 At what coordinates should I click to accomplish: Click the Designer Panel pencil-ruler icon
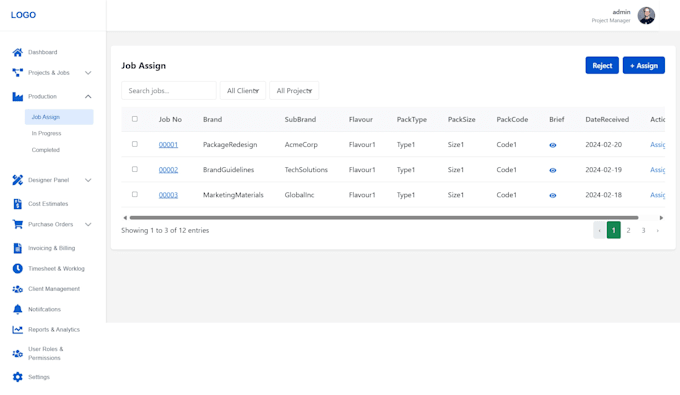click(x=17, y=180)
